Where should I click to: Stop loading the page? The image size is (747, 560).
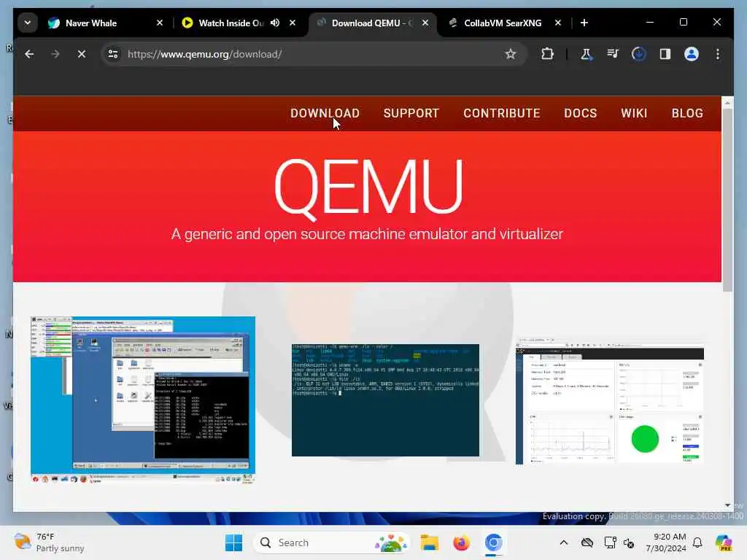(82, 54)
